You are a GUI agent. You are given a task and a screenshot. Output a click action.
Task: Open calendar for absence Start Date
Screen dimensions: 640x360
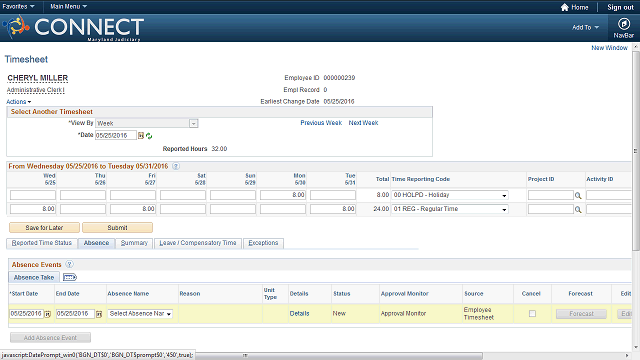[x=48, y=314]
